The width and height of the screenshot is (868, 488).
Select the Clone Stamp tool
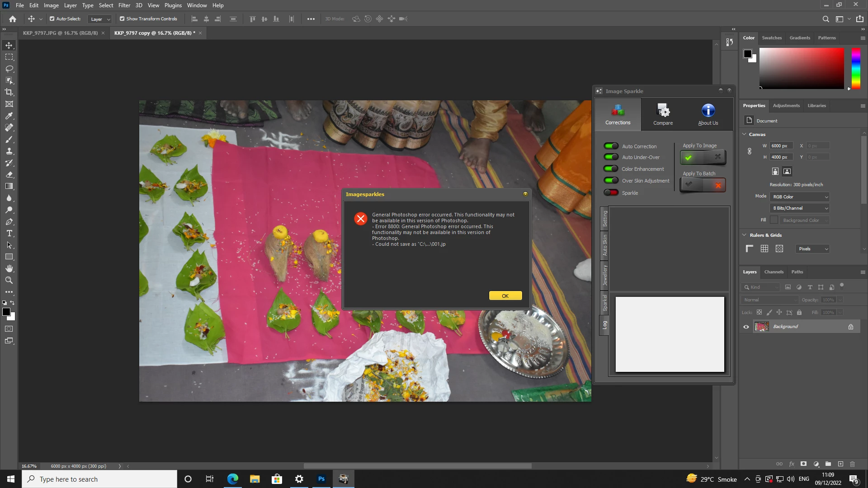(x=9, y=151)
